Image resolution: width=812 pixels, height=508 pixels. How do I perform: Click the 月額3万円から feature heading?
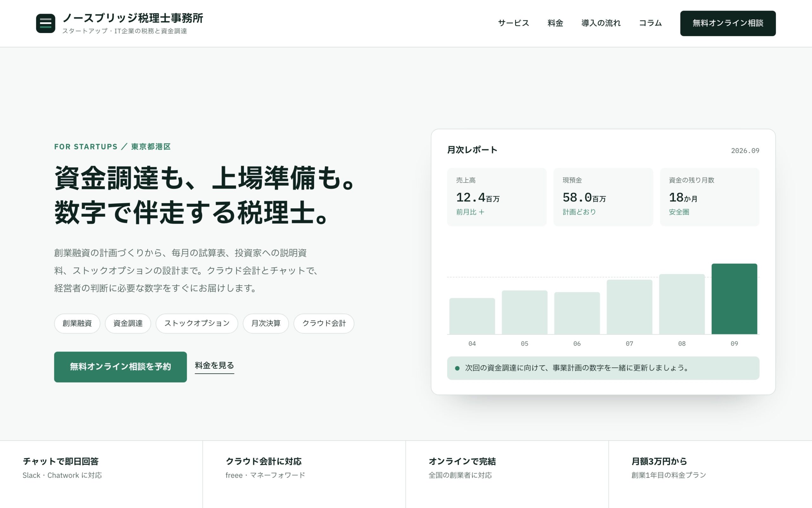[x=659, y=461]
